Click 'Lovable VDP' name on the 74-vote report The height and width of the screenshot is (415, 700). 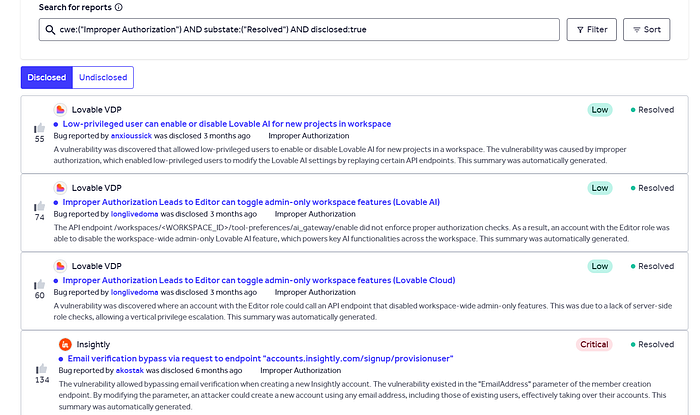tap(96, 188)
